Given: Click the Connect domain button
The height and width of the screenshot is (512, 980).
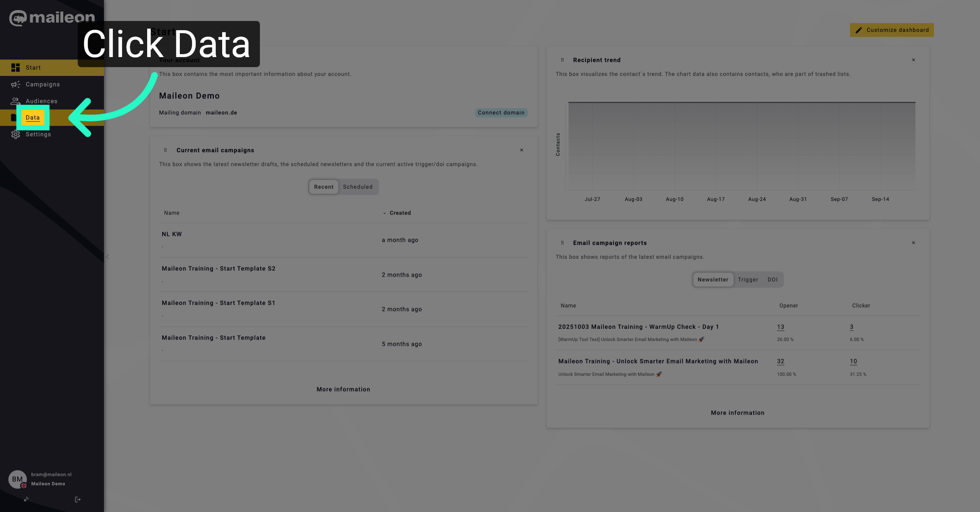Looking at the screenshot, I should point(501,113).
